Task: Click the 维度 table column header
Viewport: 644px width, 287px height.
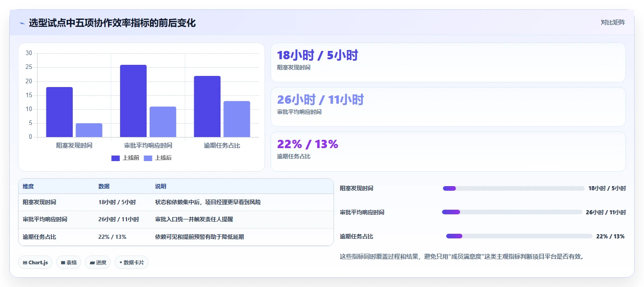Action: pyautogui.click(x=28, y=187)
